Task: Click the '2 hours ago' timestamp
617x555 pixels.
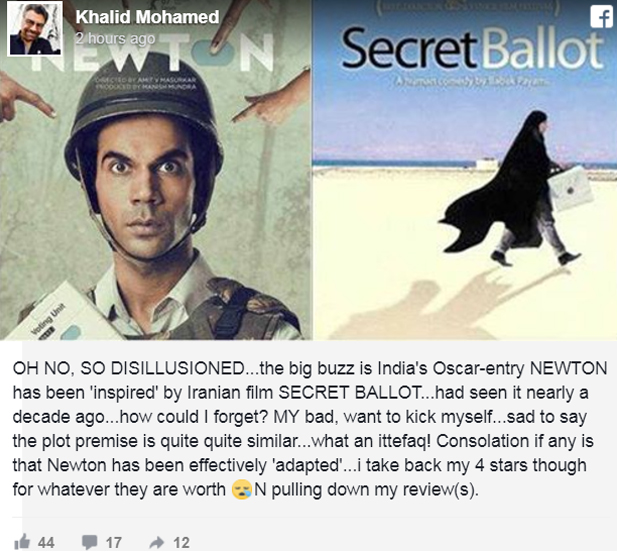Action: 115,39
